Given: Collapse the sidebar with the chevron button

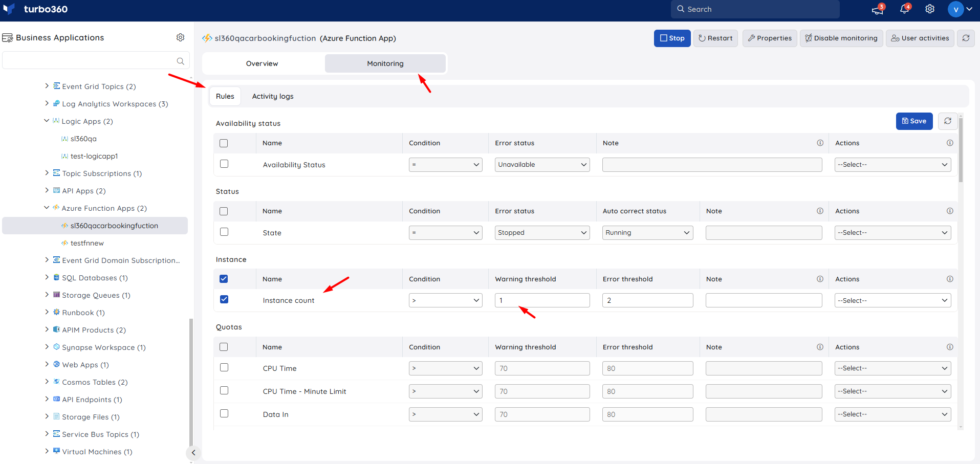Looking at the screenshot, I should click(x=193, y=453).
